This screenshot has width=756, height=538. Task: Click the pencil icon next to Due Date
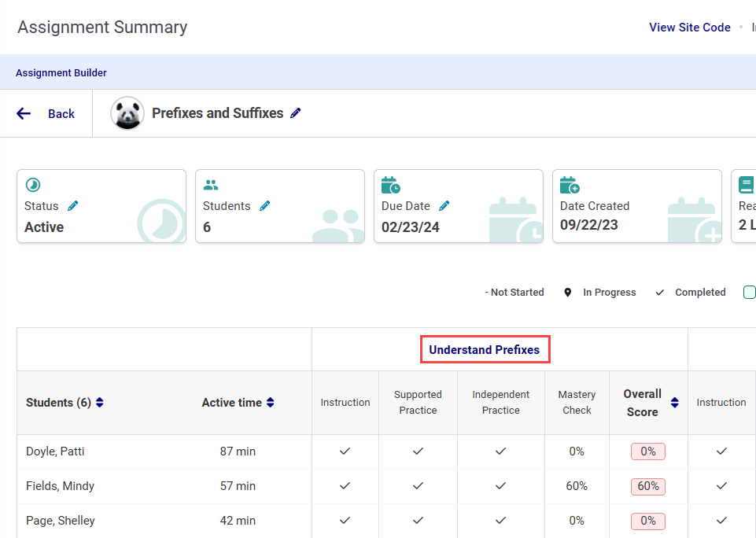[444, 206]
